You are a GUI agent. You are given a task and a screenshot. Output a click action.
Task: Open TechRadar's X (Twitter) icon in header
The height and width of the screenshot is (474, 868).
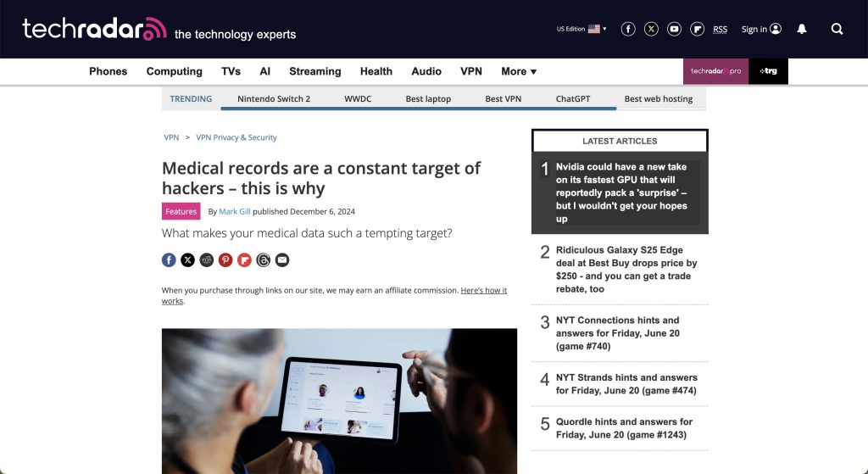pyautogui.click(x=651, y=29)
